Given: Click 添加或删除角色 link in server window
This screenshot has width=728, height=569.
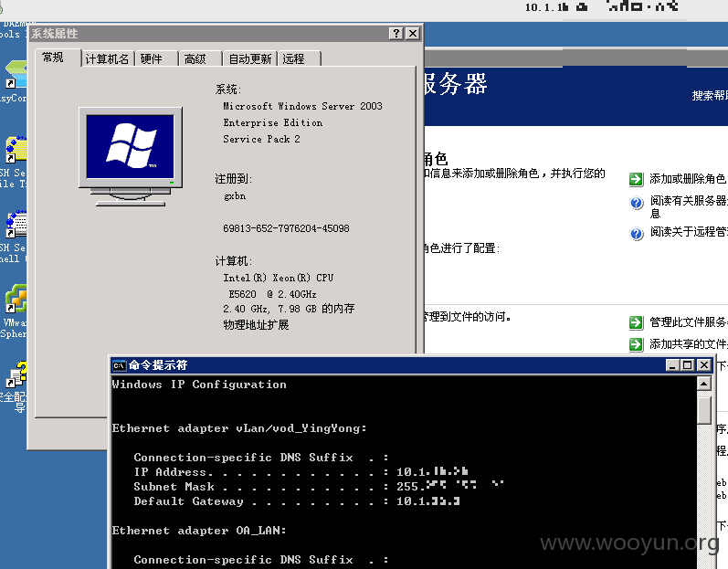Looking at the screenshot, I should [x=688, y=179].
